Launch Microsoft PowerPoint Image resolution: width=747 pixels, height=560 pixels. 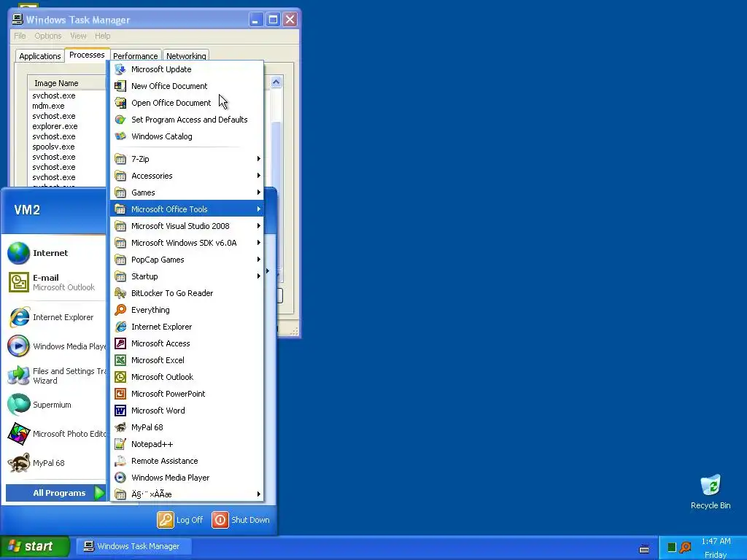point(186,394)
